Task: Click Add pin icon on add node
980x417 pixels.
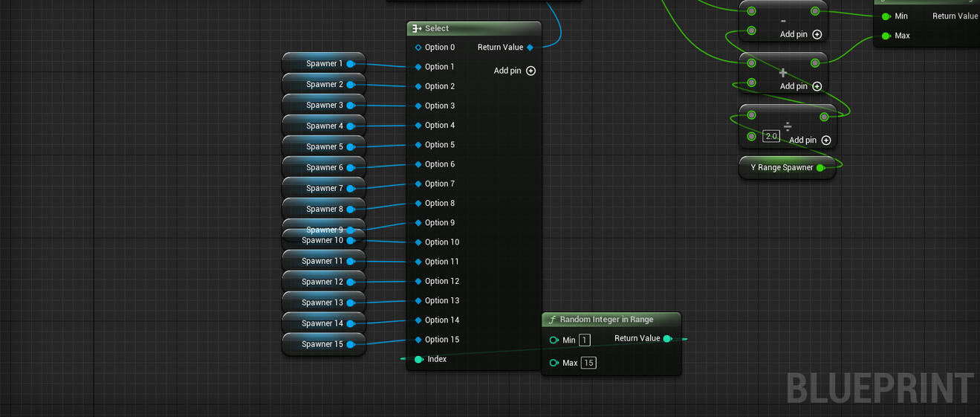Action: point(817,86)
